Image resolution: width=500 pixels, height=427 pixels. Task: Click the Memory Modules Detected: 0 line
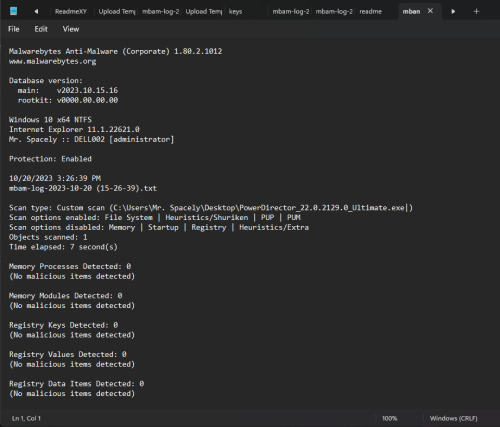pyautogui.click(x=66, y=296)
